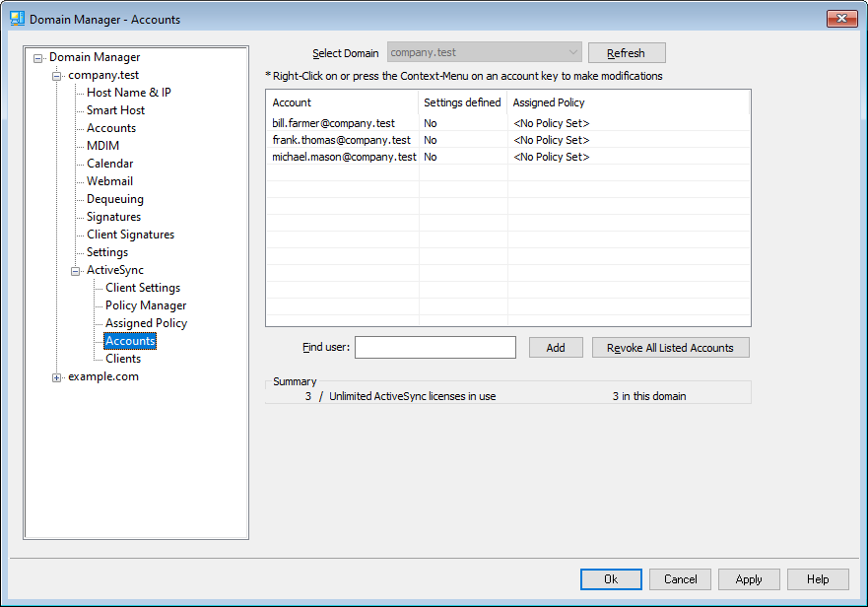Click Revoke All Listed Accounts
The width and height of the screenshot is (868, 607).
670,348
